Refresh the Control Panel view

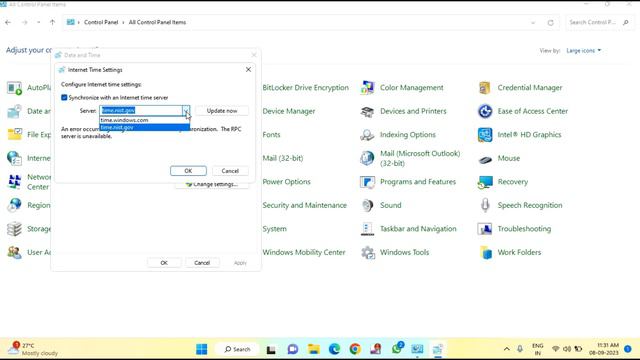coord(551,23)
